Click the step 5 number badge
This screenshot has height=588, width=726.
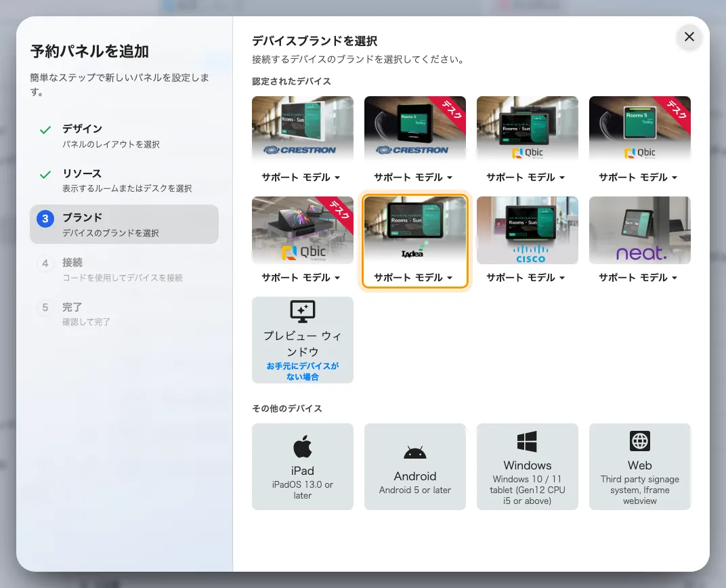45,308
